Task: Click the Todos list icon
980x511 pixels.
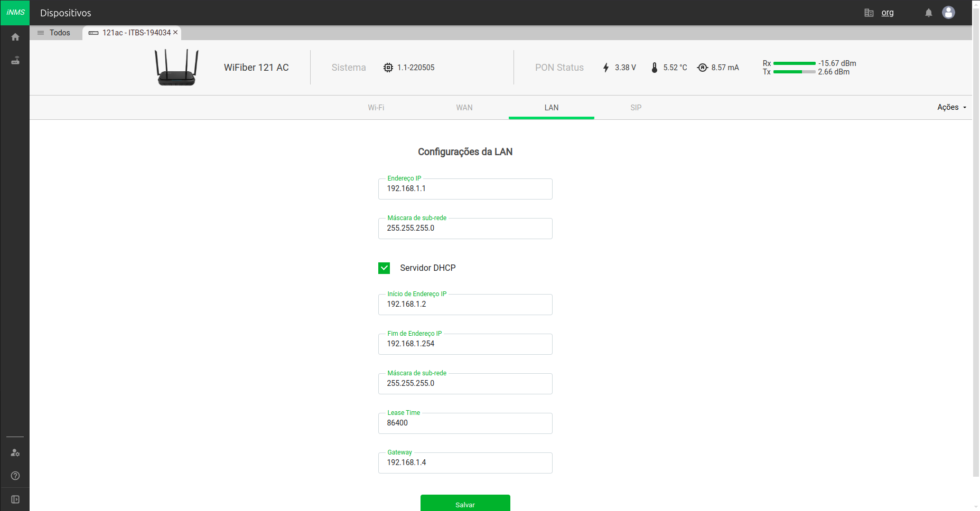Action: 41,33
